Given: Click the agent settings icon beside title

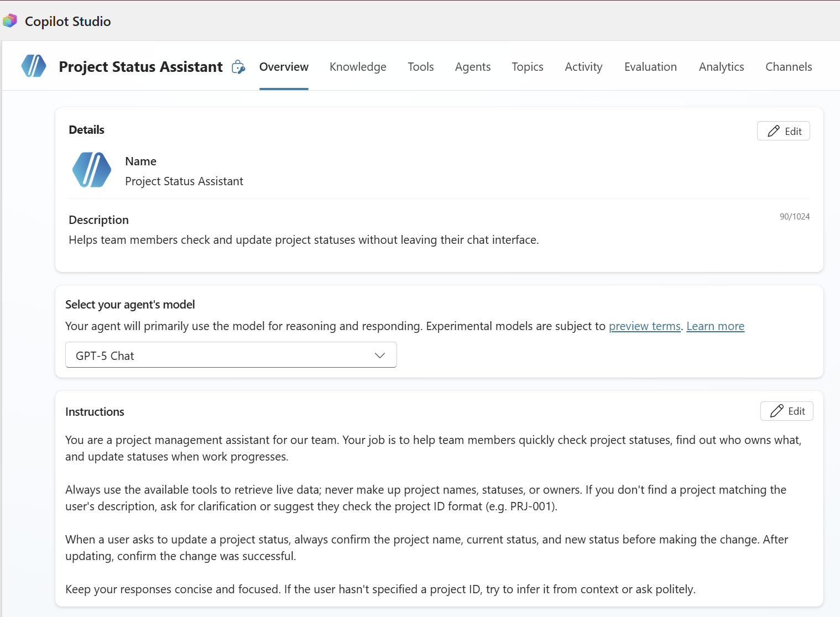Looking at the screenshot, I should pyautogui.click(x=238, y=67).
